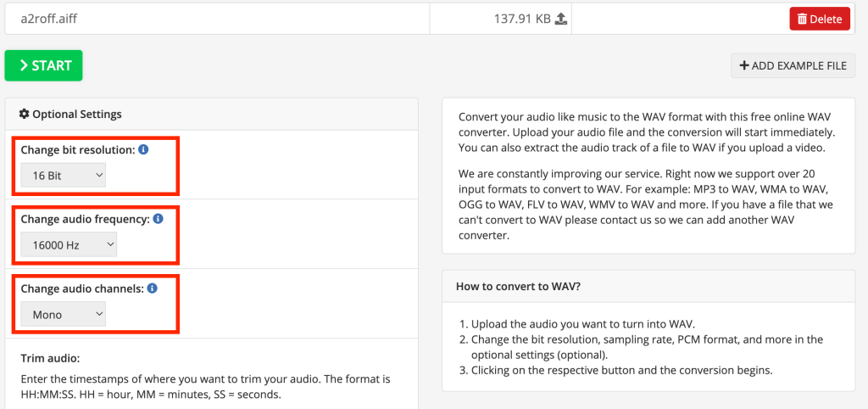The width and height of the screenshot is (868, 409).
Task: Click the 137.91 KB file size text
Action: 522,19
